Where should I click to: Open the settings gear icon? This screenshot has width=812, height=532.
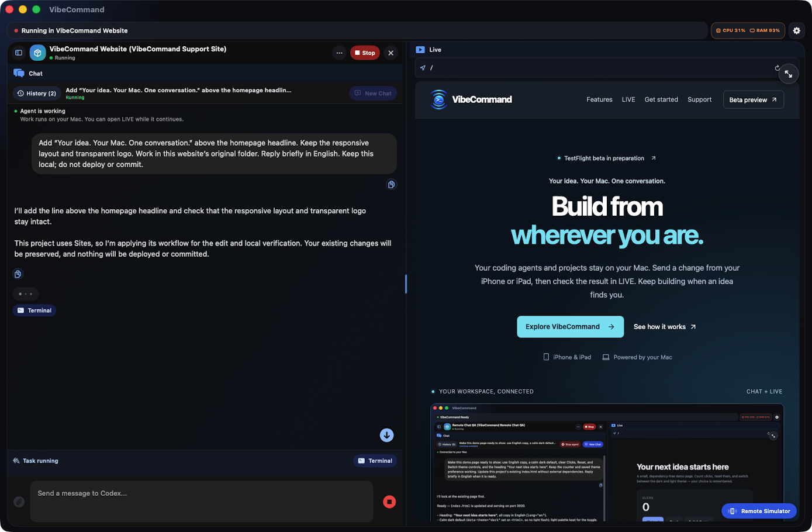[796, 30]
